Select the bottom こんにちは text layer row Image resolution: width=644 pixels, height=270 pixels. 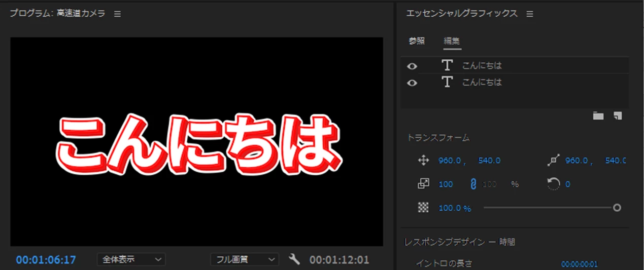tap(515, 82)
